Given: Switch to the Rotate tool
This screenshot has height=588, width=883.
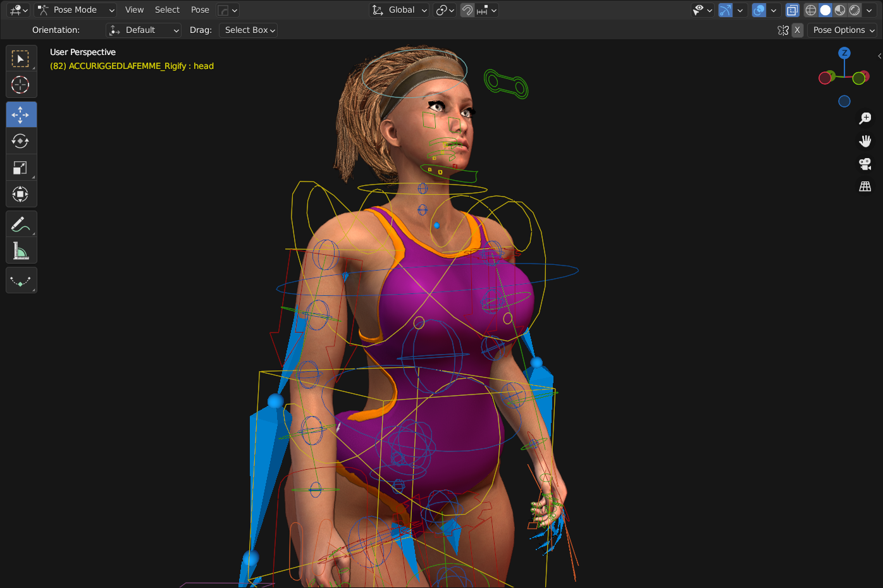Looking at the screenshot, I should (x=21, y=141).
